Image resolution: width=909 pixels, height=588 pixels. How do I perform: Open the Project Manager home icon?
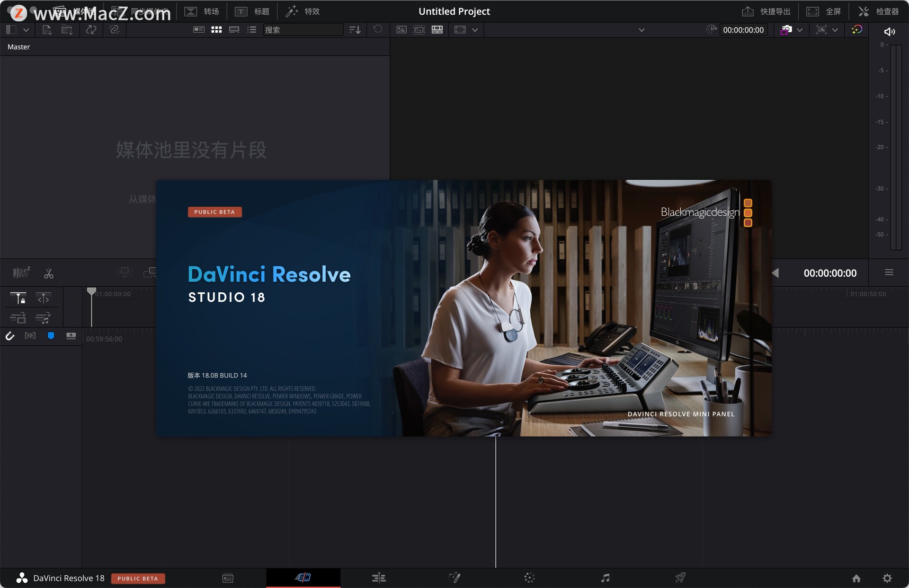click(x=856, y=578)
